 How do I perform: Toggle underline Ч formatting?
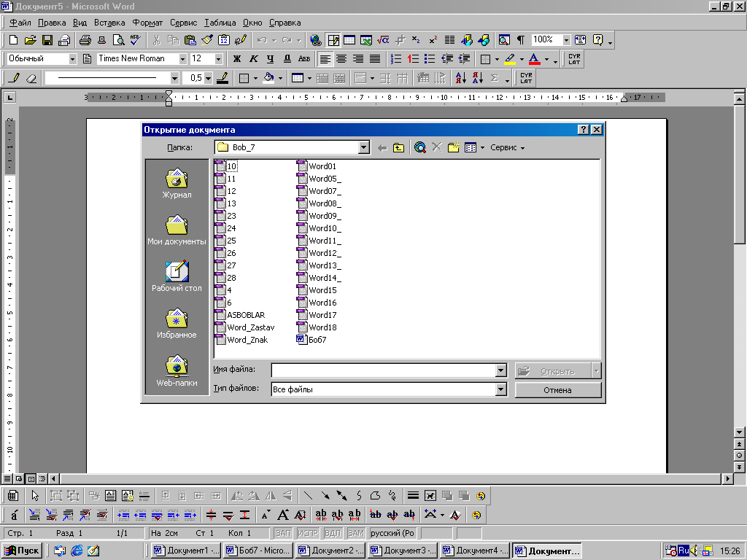(270, 59)
